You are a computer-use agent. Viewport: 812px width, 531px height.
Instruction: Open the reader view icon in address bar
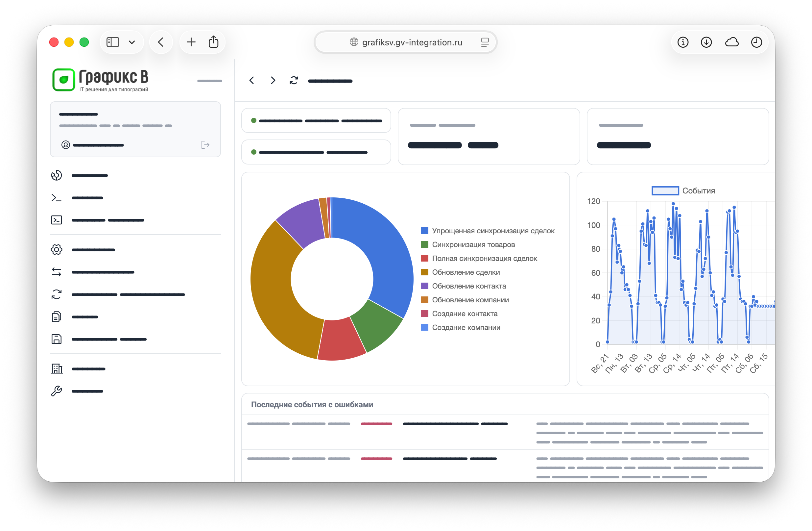coord(485,42)
